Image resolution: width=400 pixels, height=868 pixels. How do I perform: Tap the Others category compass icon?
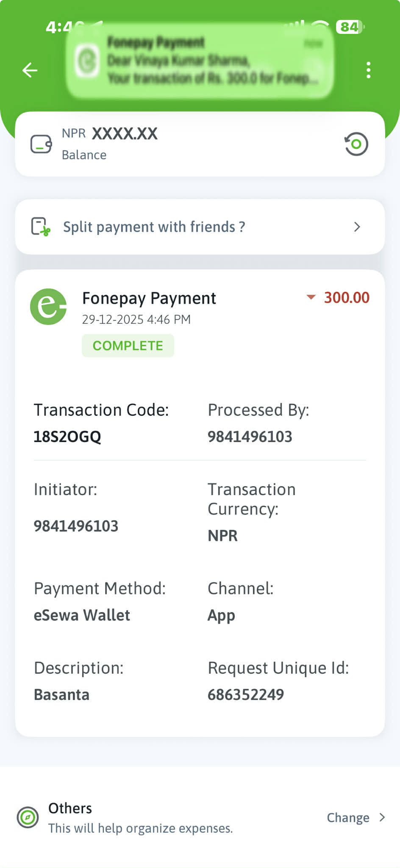28,817
